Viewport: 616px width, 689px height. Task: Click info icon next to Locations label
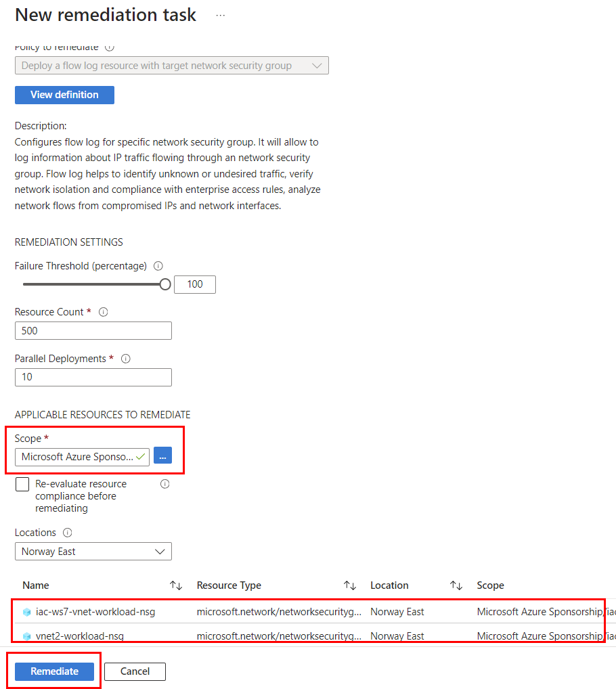(68, 533)
